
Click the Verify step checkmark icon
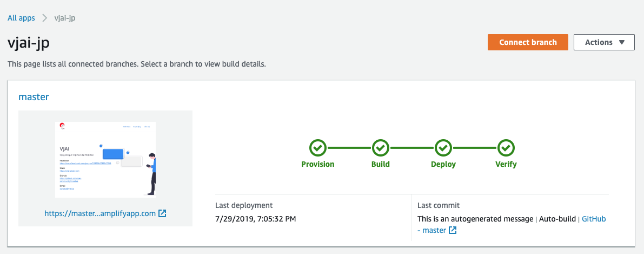[x=506, y=147]
